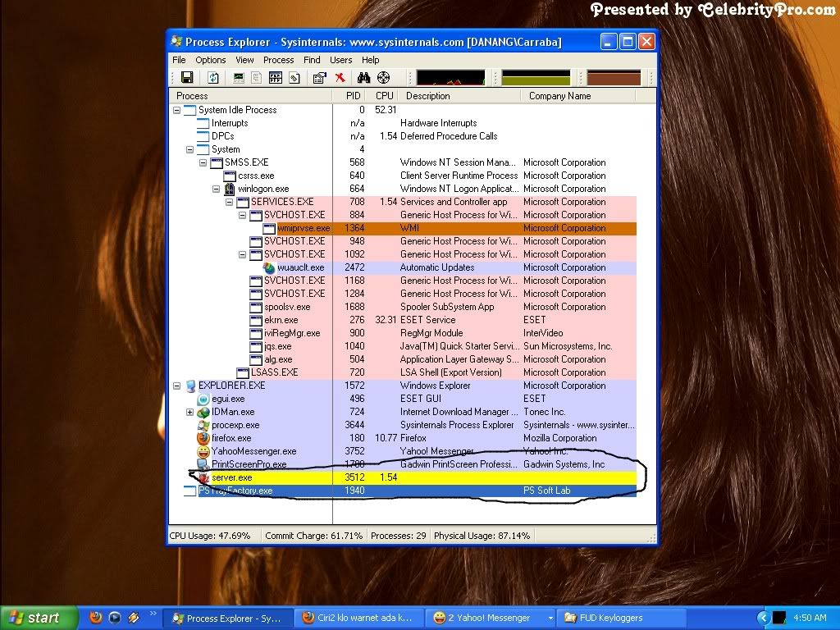Click the physical memory history graph

pos(614,78)
